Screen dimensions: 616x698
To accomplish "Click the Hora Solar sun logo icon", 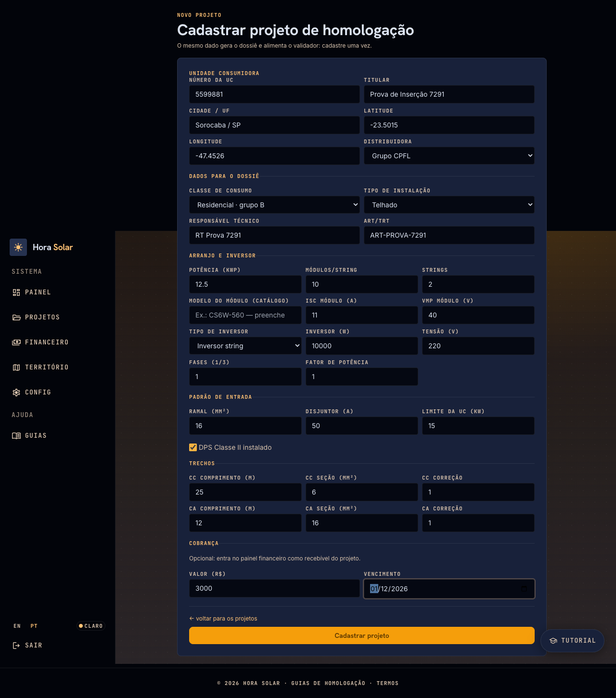I will coord(18,247).
